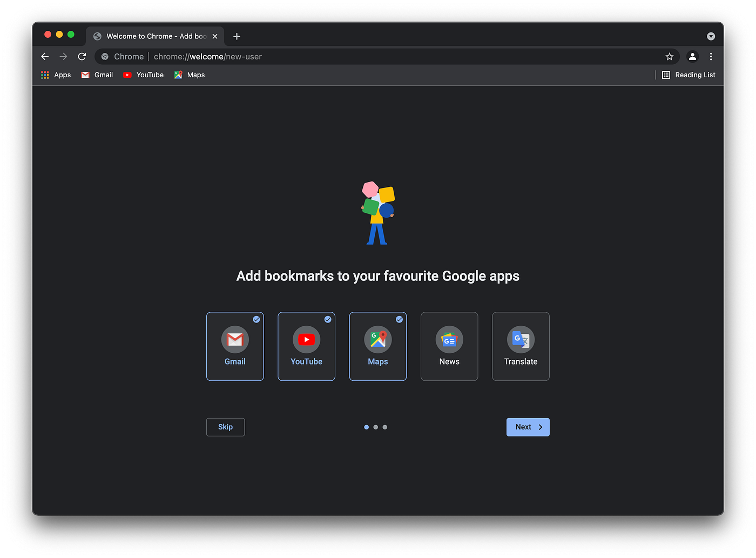Open the YouTube bookmark in bookmarks bar
Screen dimensions: 756x558
tap(143, 75)
